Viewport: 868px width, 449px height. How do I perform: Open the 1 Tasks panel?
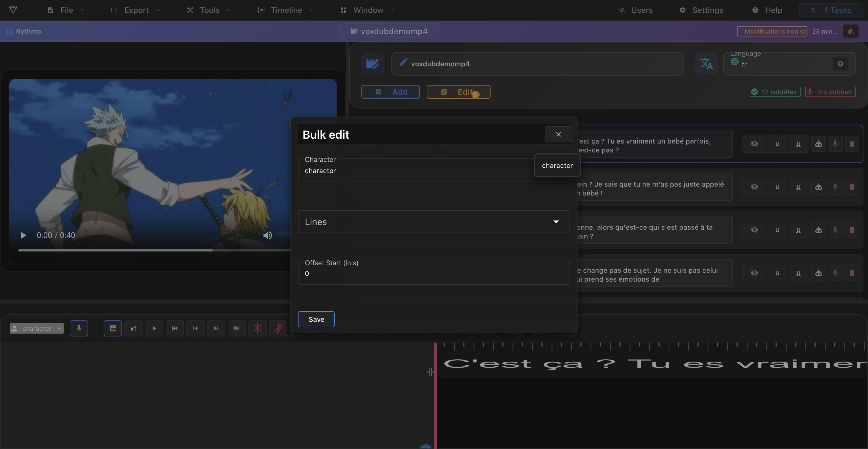(x=831, y=10)
